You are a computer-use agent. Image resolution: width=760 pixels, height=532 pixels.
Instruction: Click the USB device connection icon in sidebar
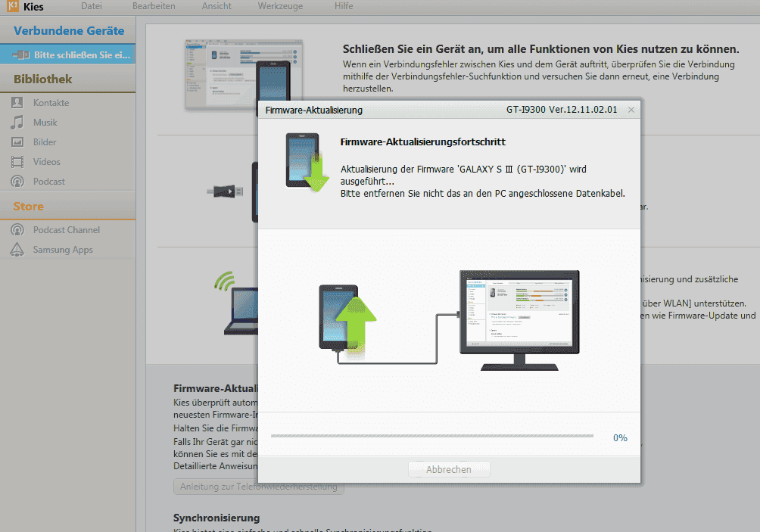(21, 54)
